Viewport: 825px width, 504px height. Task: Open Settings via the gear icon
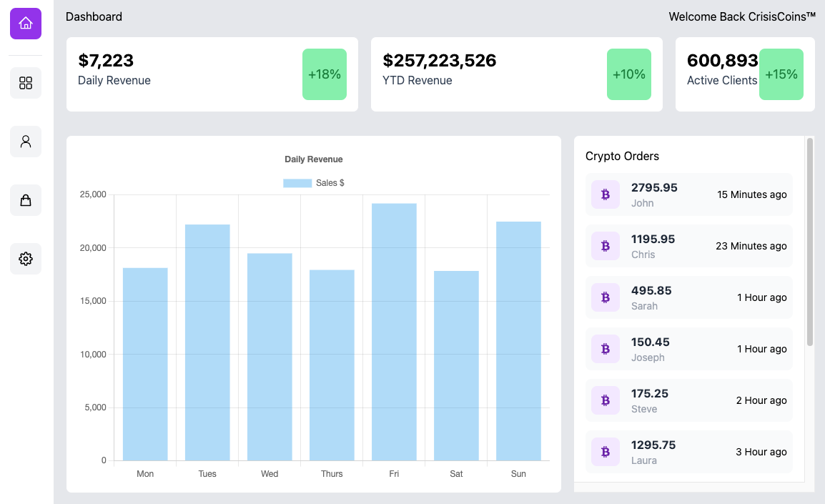pyautogui.click(x=25, y=259)
